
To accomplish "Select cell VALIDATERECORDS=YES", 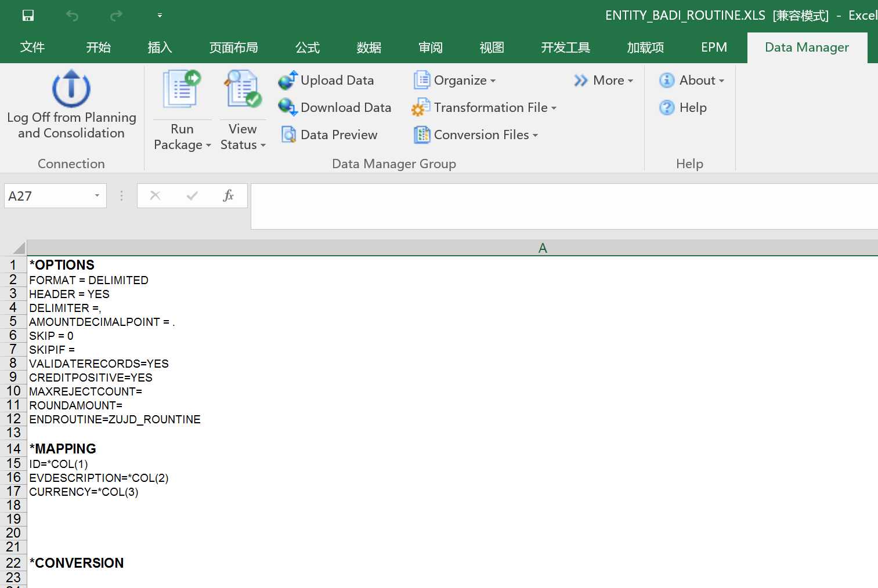I will (453, 364).
